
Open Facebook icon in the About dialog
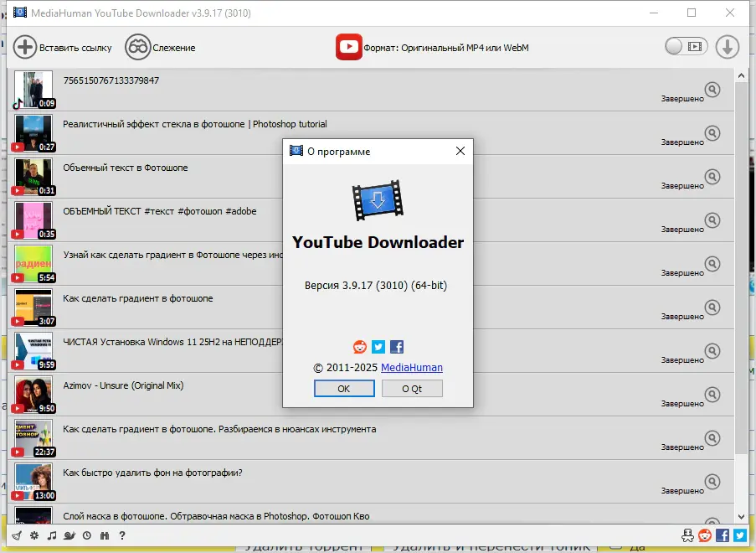397,347
